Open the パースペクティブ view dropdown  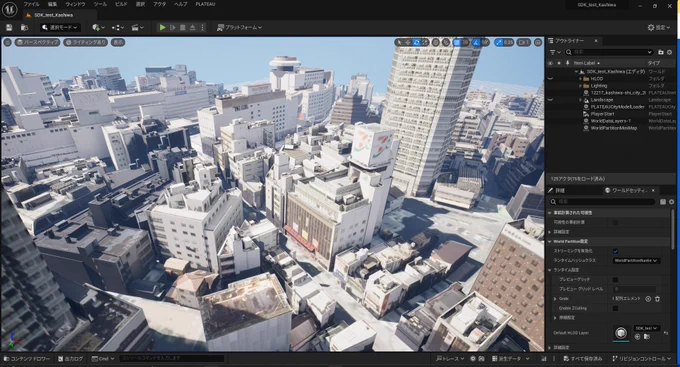coord(37,42)
